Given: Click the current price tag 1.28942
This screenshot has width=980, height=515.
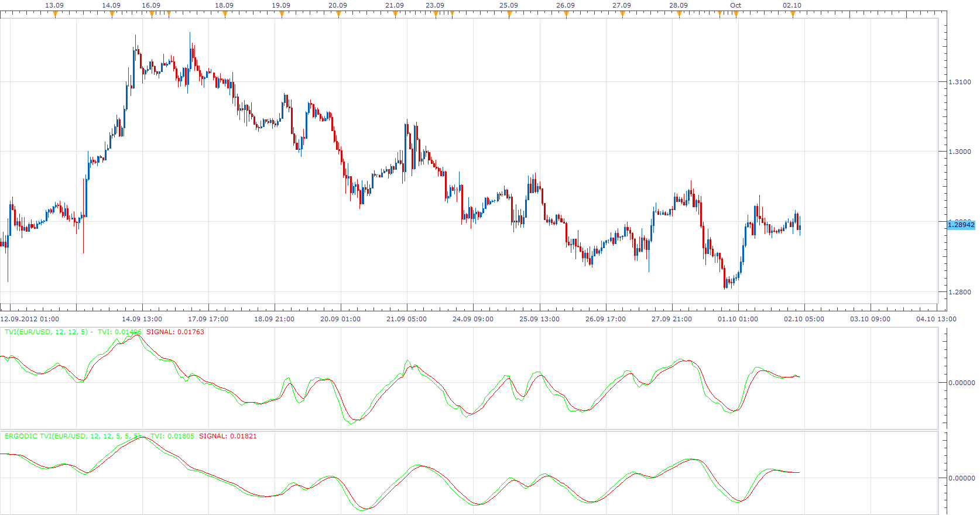Looking at the screenshot, I should (x=961, y=225).
